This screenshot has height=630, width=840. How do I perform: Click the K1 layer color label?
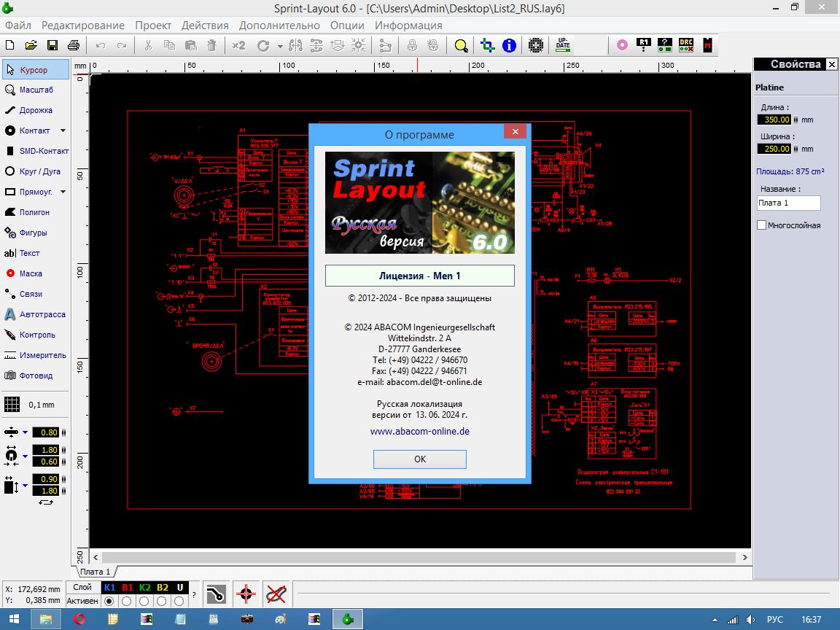pos(109,588)
